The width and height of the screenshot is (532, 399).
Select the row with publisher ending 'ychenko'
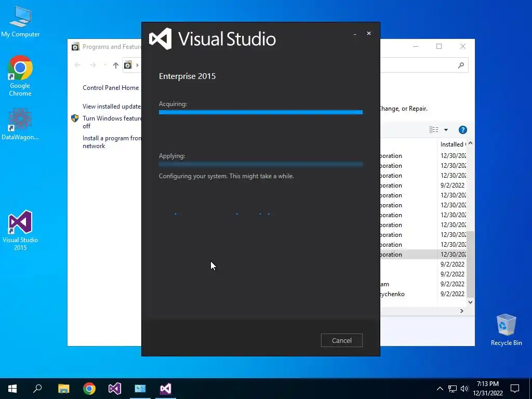(423, 294)
